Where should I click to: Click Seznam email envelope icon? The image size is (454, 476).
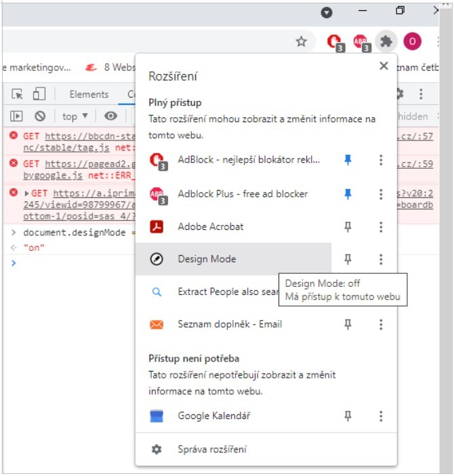pos(157,325)
